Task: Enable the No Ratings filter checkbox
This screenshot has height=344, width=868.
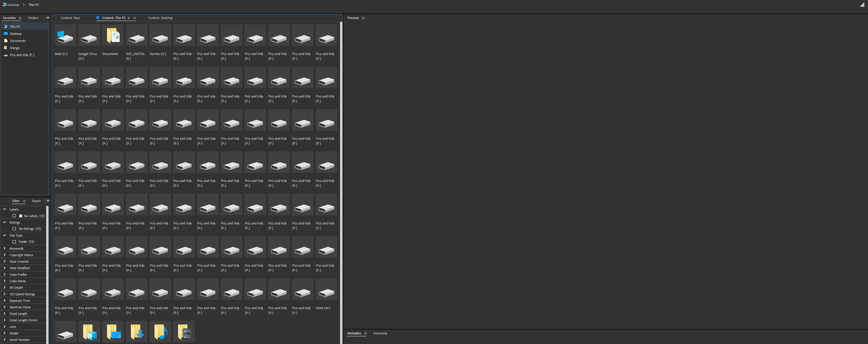Action: coord(14,229)
